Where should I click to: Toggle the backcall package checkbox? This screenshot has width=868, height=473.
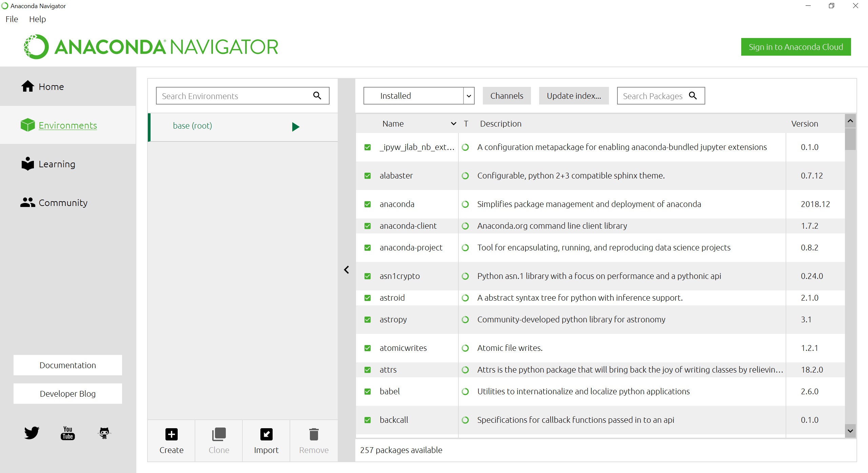tap(368, 420)
